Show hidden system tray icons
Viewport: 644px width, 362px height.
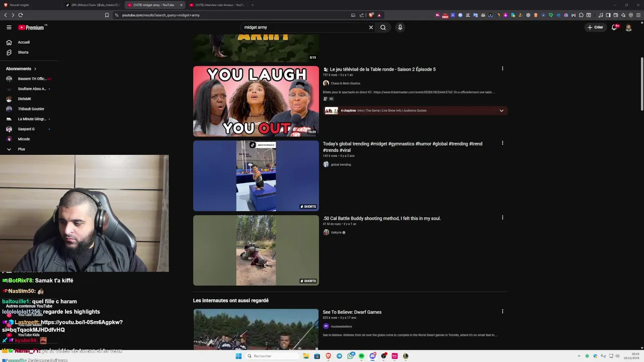(579, 356)
